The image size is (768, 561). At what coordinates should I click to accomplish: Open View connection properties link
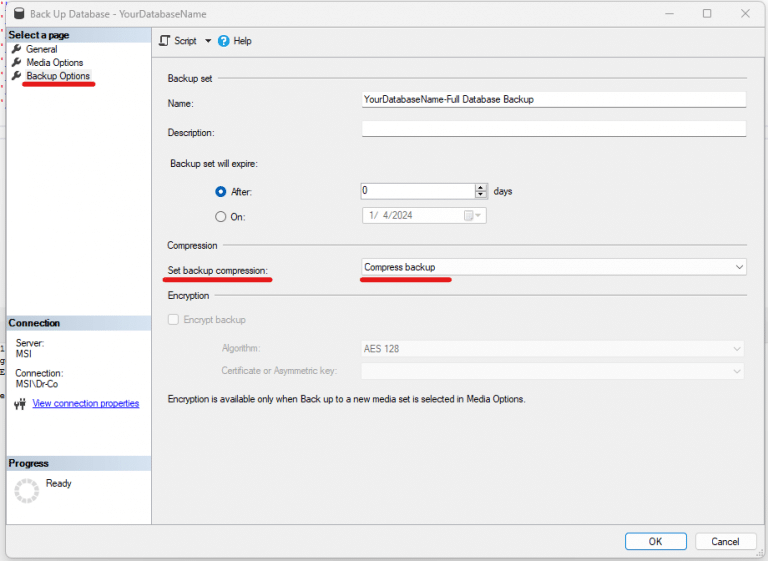tap(85, 404)
